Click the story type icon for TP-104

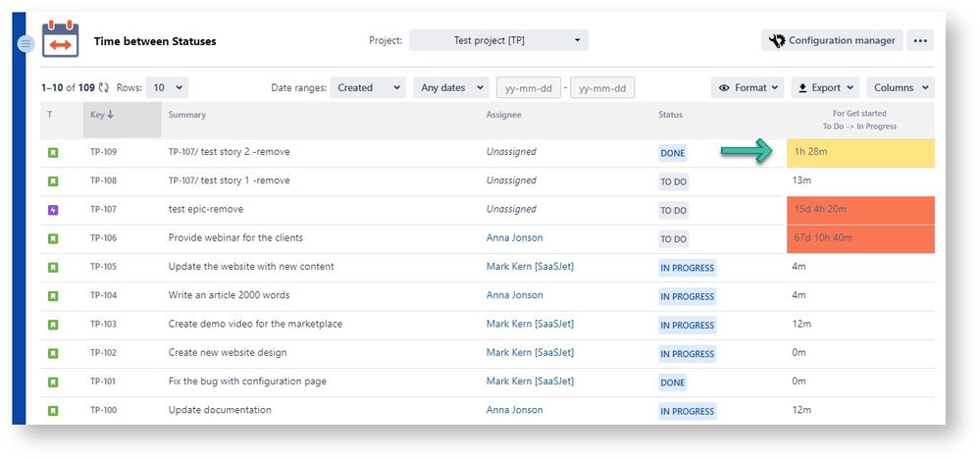tap(53, 296)
